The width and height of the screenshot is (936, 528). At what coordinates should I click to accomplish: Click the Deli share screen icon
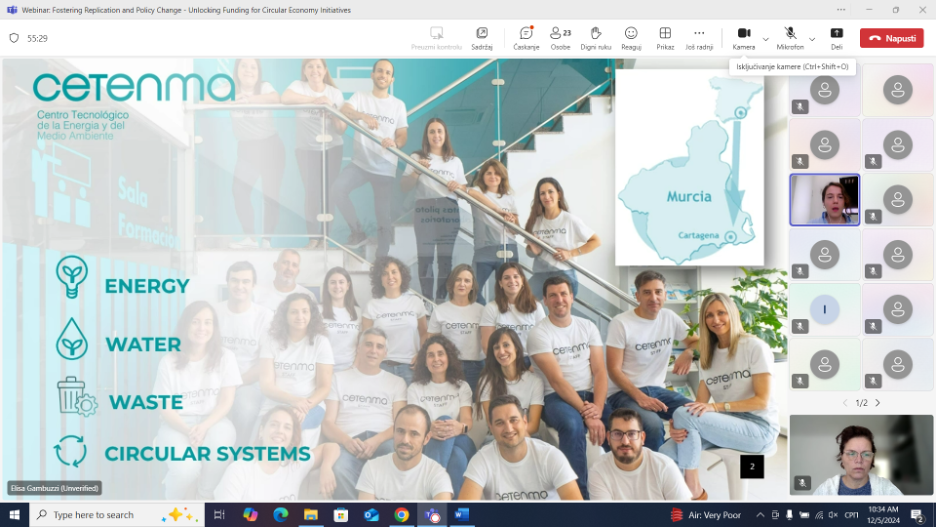click(x=836, y=37)
